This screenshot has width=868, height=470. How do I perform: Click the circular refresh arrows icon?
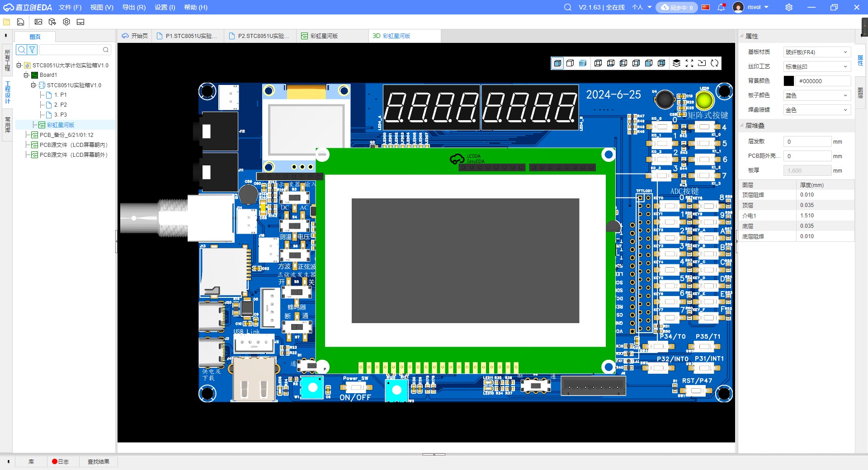point(715,63)
